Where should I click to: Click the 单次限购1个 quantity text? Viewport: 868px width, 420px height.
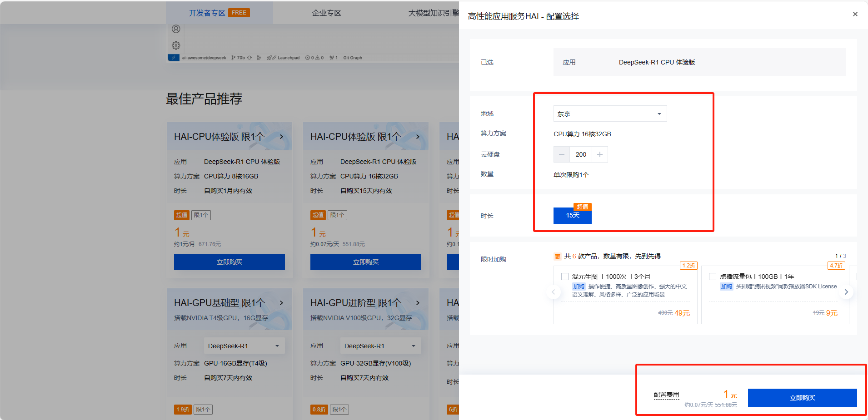[x=571, y=175]
